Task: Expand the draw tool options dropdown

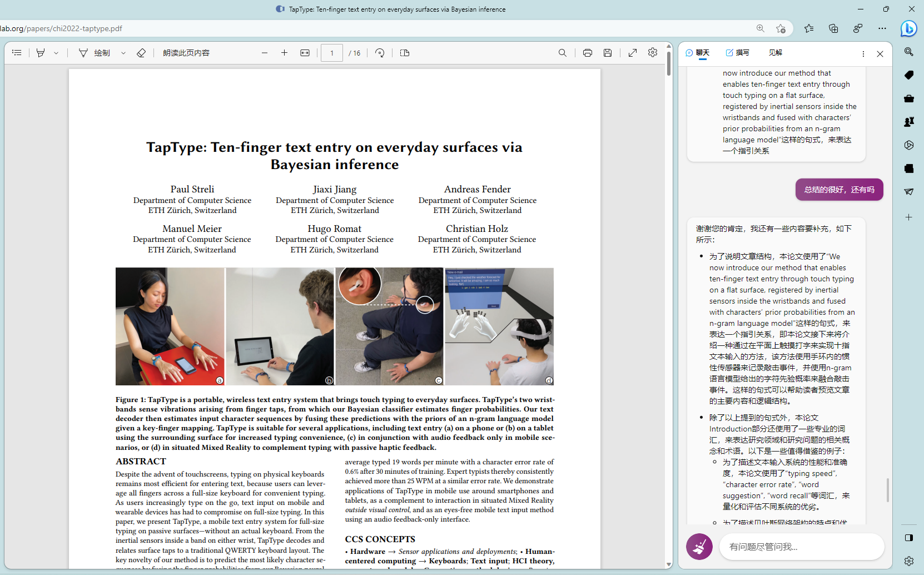Action: [x=123, y=53]
